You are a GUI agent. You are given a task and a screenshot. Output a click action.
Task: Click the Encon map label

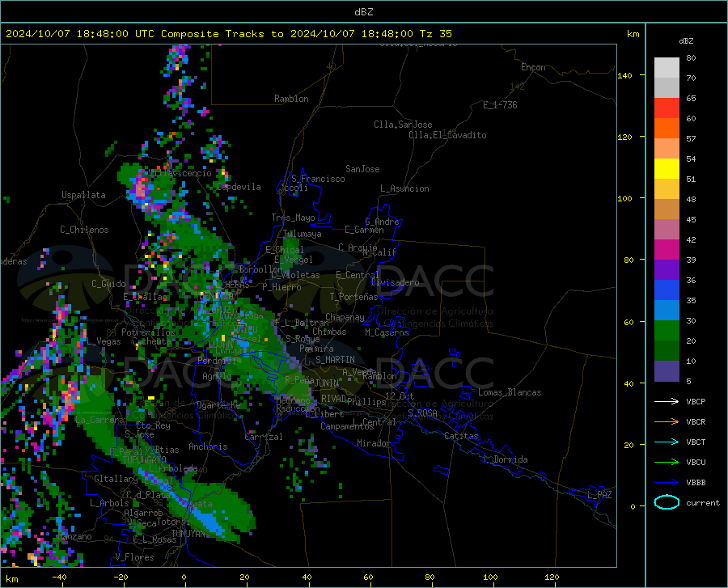[533, 67]
